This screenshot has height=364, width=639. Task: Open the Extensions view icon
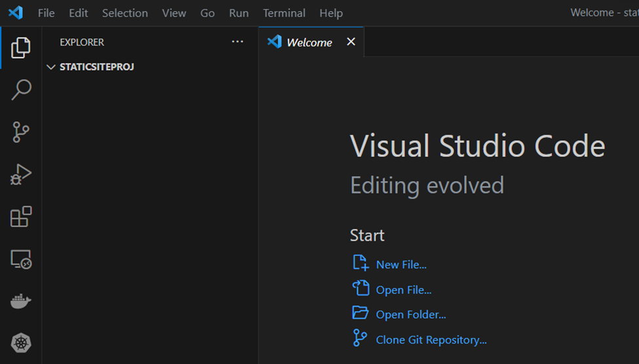(21, 217)
